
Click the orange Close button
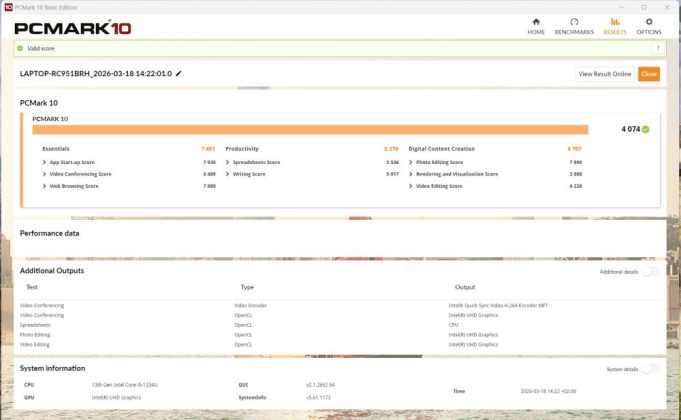649,74
